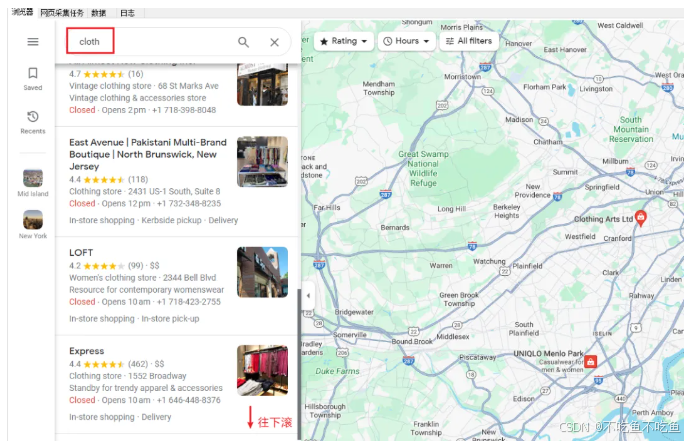Viewport: 689px width, 441px height.
Task: View East Avenue boutique photo thumbnail
Action: point(262,162)
